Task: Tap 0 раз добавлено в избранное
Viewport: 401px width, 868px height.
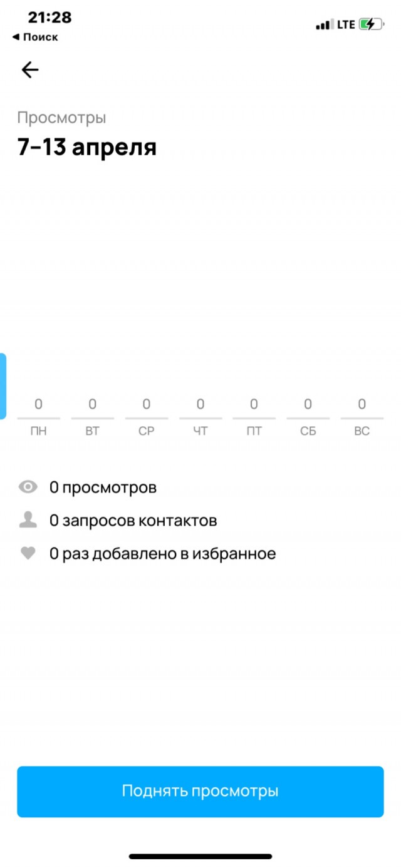Action: (162, 553)
